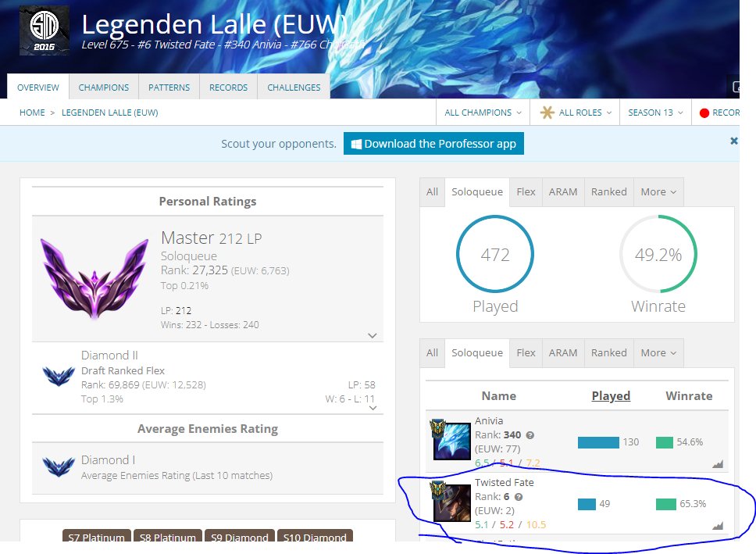Expand the Draft Ranked Flex details chevron
The image size is (756, 554).
point(373,408)
